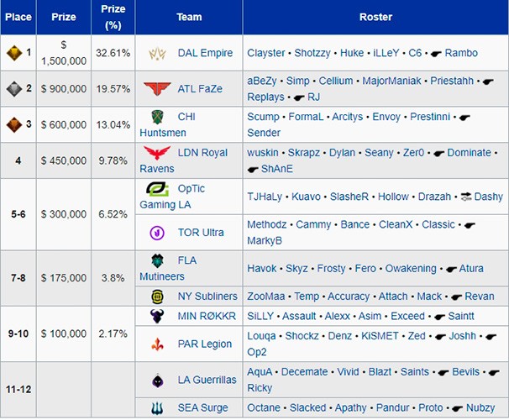Click the LA Guerrillas team logo

(x=157, y=381)
